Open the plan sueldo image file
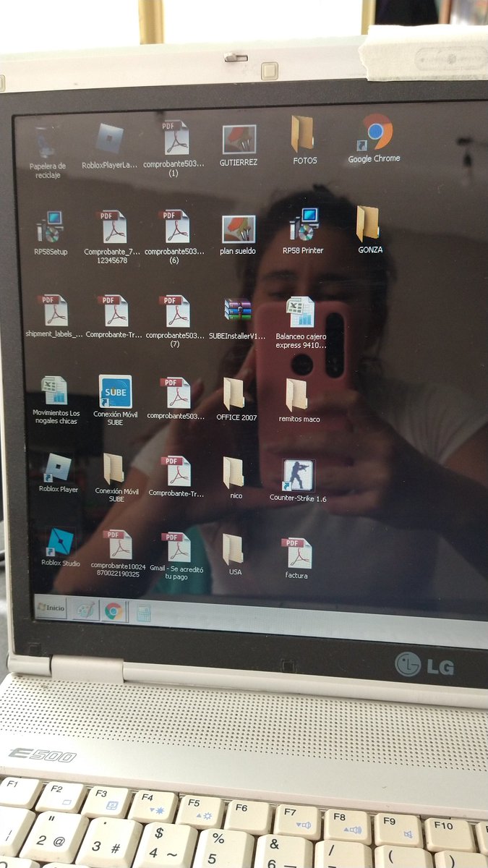The width and height of the screenshot is (488, 868). pyautogui.click(x=239, y=229)
